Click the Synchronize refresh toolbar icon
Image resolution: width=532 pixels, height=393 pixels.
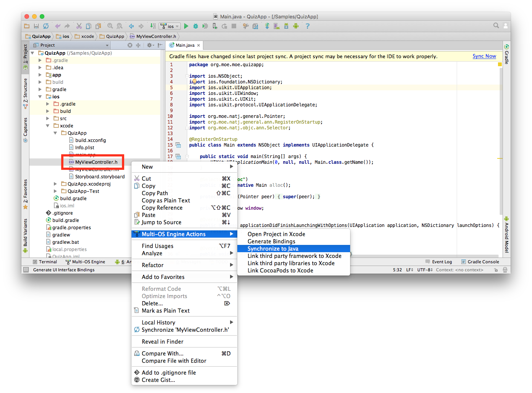click(46, 26)
